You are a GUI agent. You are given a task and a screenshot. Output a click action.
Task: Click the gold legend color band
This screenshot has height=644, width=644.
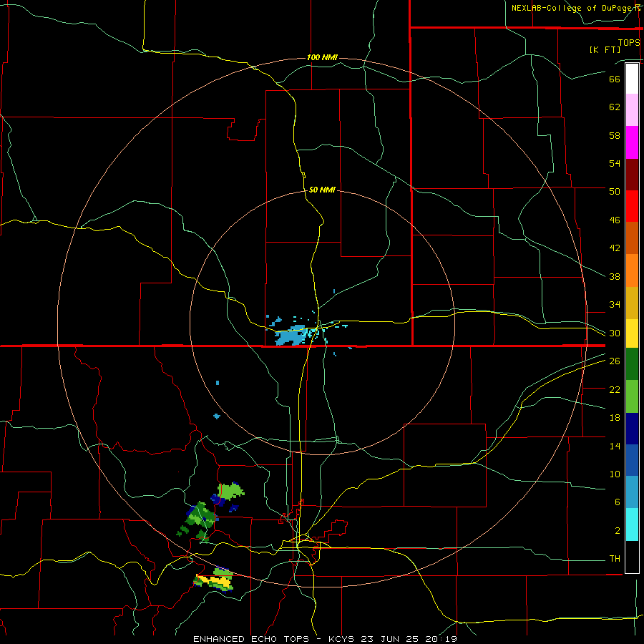tap(632, 303)
